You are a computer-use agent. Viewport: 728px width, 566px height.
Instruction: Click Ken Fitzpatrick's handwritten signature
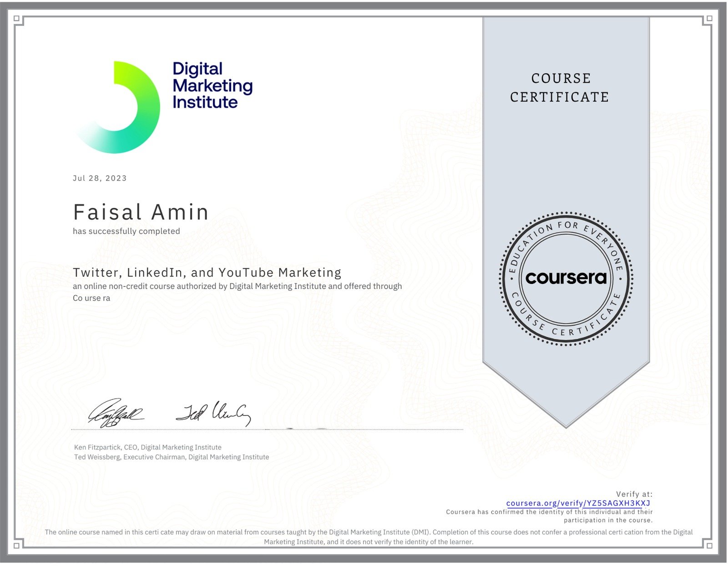pyautogui.click(x=116, y=413)
